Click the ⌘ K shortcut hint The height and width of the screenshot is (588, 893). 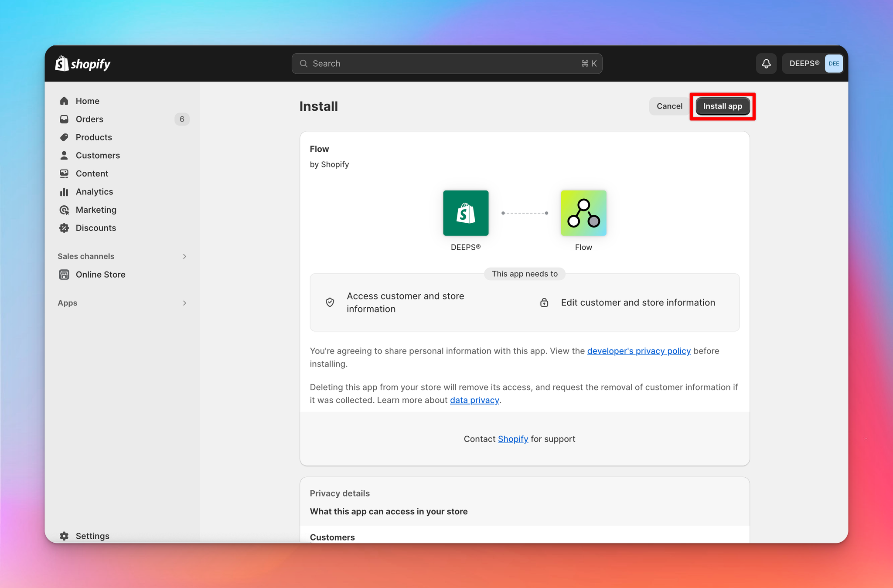click(x=589, y=64)
